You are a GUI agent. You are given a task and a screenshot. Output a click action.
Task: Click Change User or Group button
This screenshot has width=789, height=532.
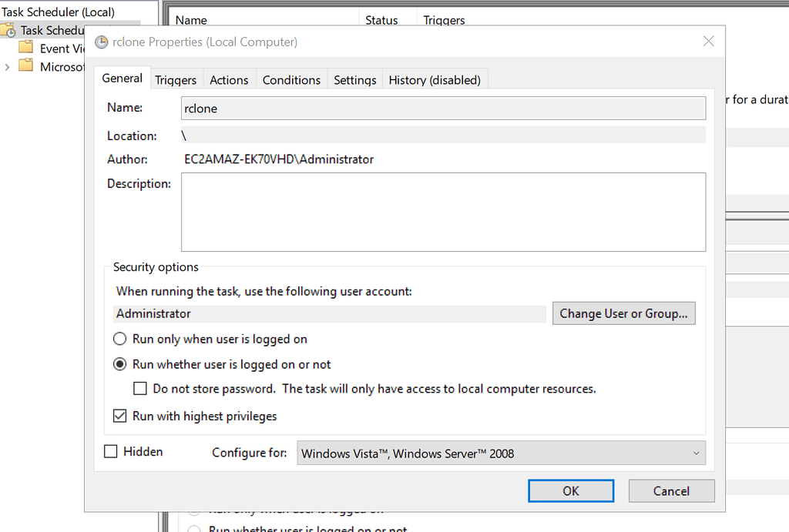pyautogui.click(x=624, y=313)
